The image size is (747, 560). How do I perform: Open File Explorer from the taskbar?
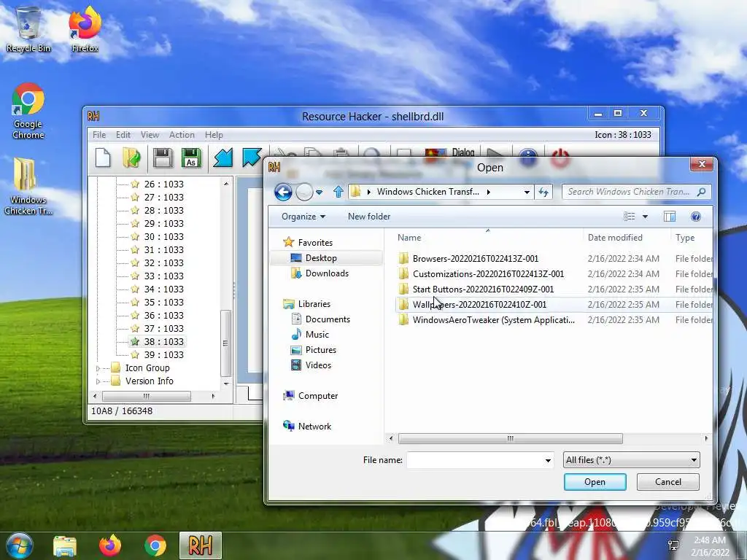click(x=65, y=545)
